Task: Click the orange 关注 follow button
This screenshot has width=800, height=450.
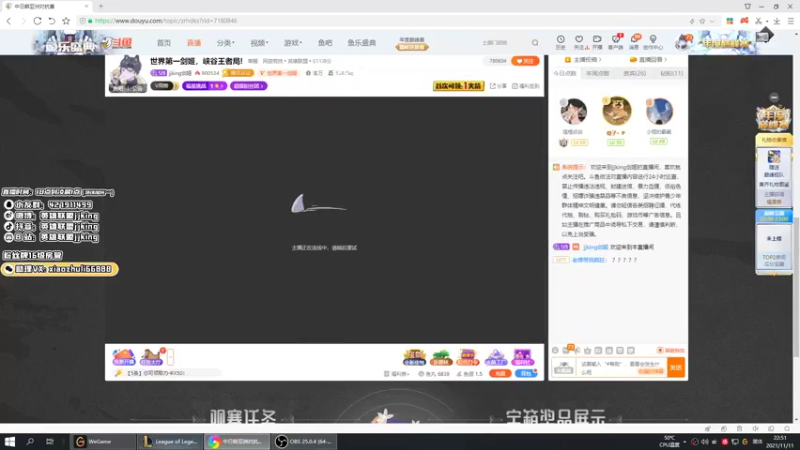Action: pyautogui.click(x=525, y=61)
